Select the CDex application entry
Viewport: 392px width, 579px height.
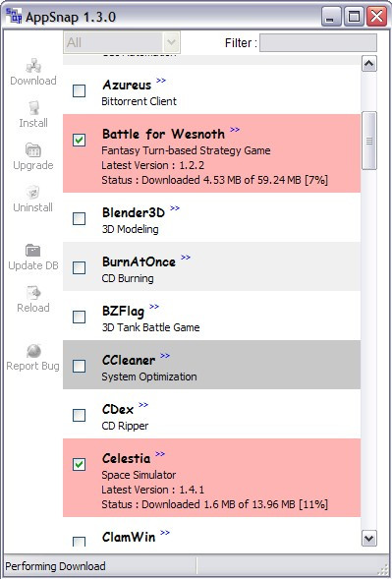coord(211,414)
